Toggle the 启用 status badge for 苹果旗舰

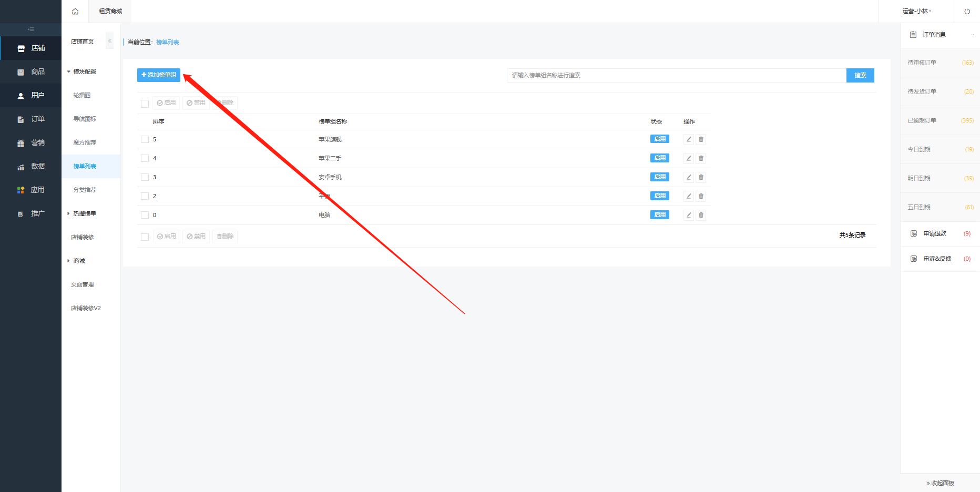[x=660, y=139]
